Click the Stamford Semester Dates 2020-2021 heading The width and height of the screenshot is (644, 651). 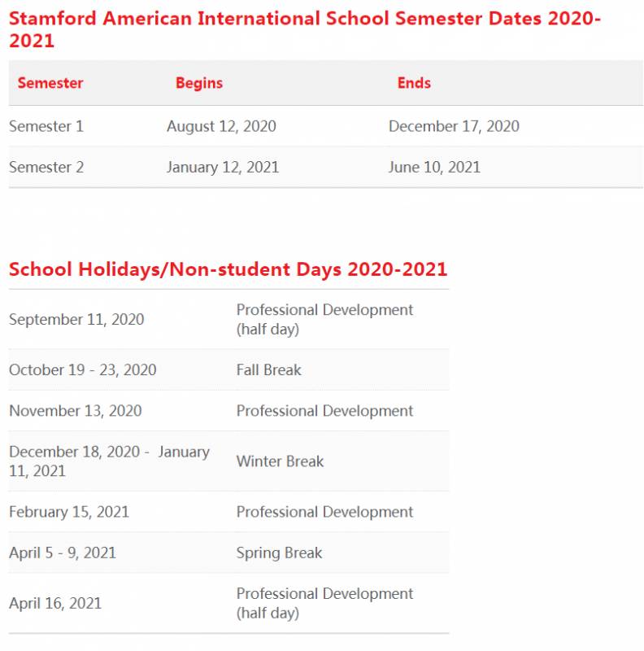click(305, 29)
